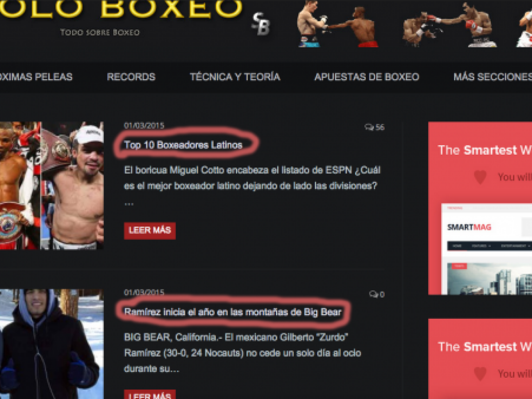Open comments bubble showing 0
The width and height of the screenshot is (532, 399).
pyautogui.click(x=377, y=294)
